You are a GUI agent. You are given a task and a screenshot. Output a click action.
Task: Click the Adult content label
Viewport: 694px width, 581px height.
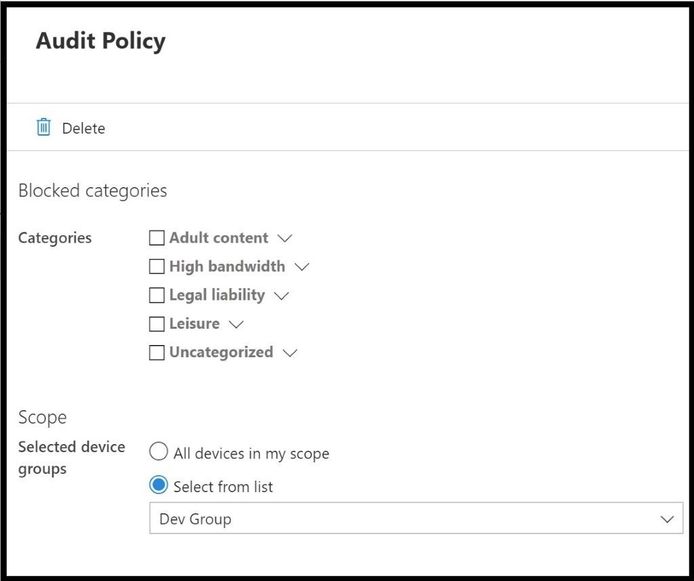coord(219,238)
